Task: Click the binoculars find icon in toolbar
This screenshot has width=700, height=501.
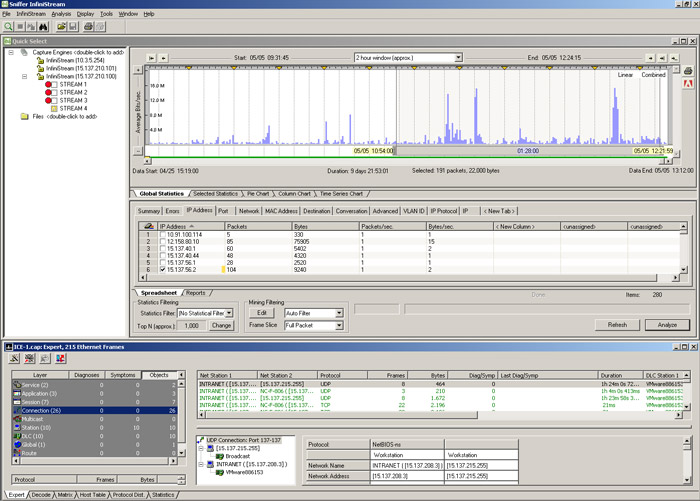Action: [43, 27]
